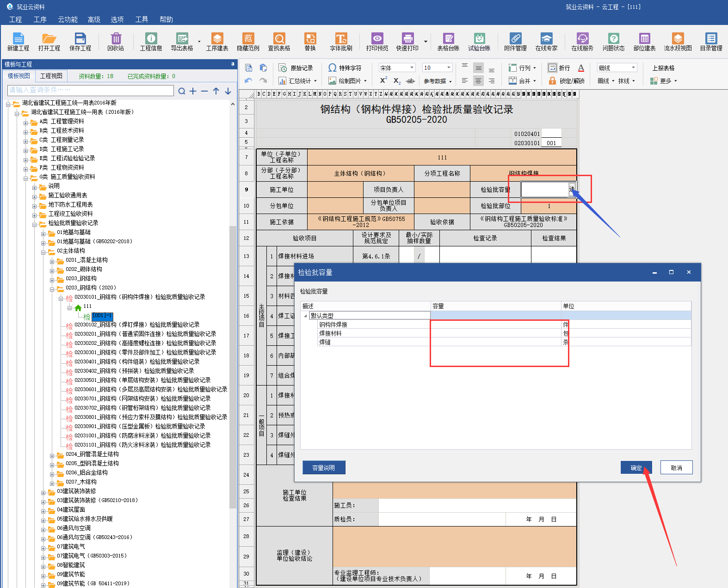Open 附件管理 attachment manager
The height and width of the screenshot is (588, 728).
pos(515,42)
